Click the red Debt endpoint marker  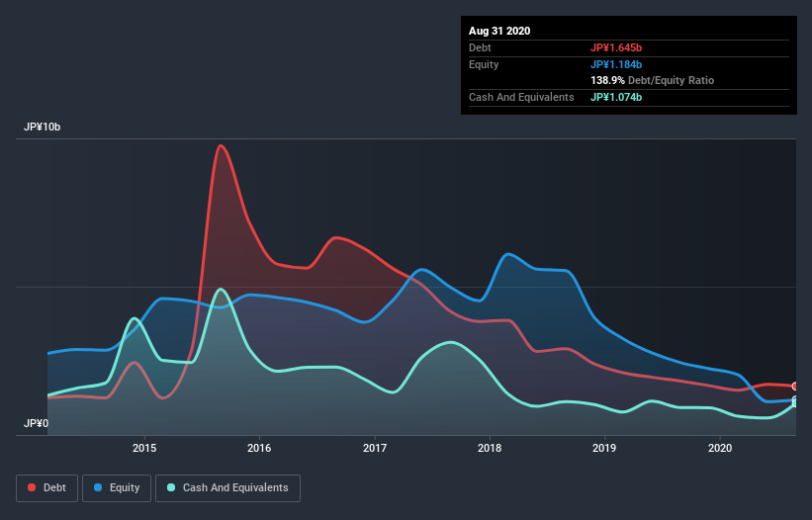795,386
